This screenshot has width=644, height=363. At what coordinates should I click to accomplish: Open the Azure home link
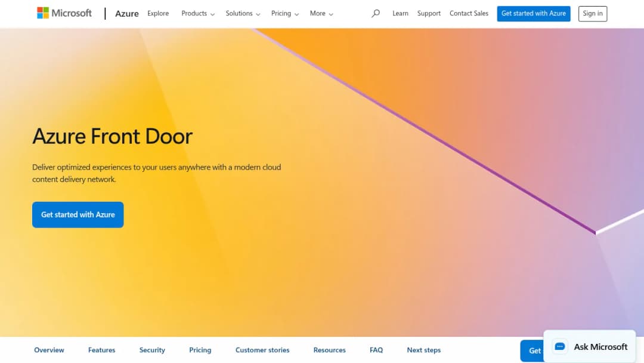click(127, 14)
